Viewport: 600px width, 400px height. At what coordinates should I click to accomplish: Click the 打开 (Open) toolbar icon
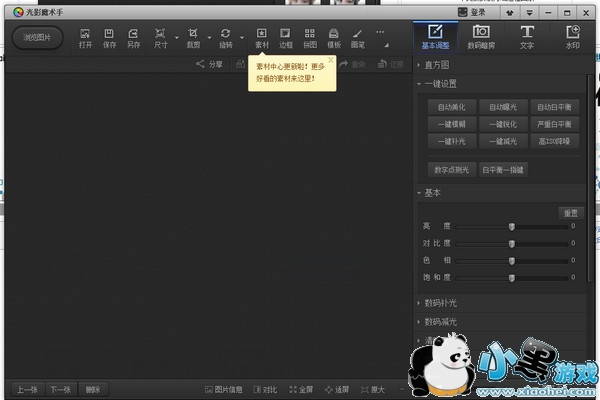[x=85, y=38]
